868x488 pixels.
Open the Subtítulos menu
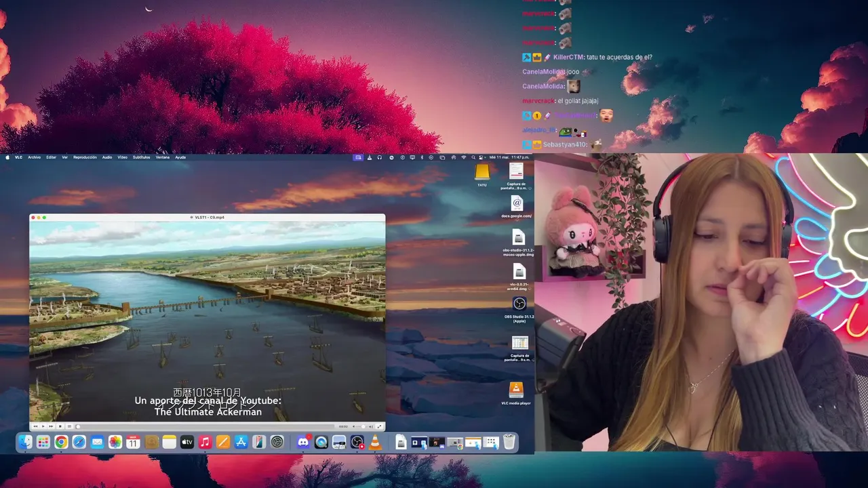pyautogui.click(x=142, y=157)
